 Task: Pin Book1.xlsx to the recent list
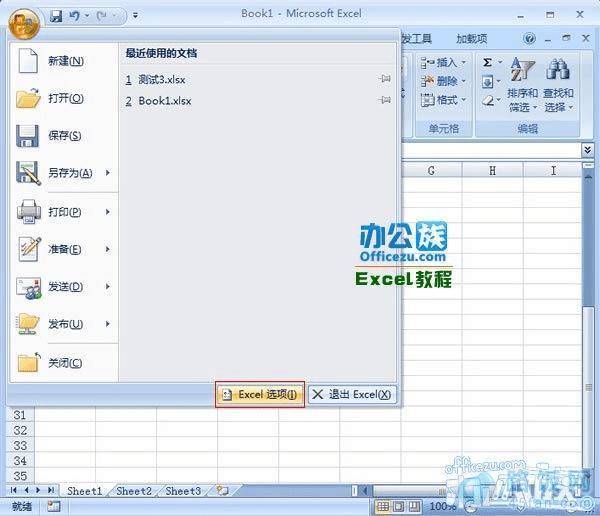[x=385, y=100]
